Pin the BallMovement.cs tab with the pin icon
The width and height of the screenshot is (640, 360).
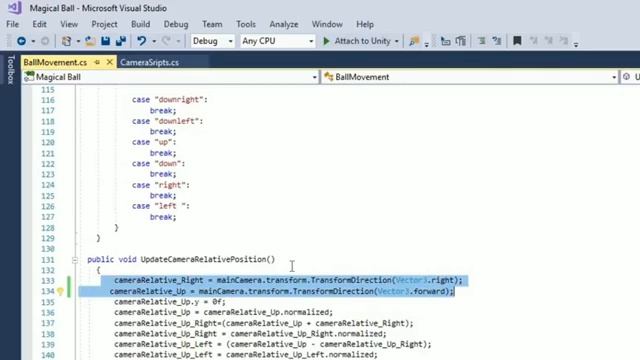point(97,62)
